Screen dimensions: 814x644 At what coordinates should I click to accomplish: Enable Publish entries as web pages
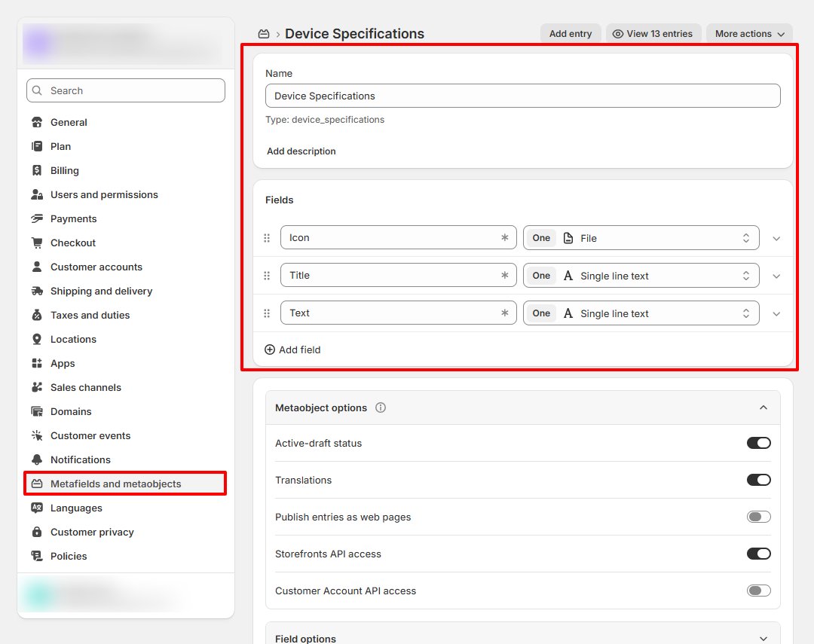click(758, 517)
